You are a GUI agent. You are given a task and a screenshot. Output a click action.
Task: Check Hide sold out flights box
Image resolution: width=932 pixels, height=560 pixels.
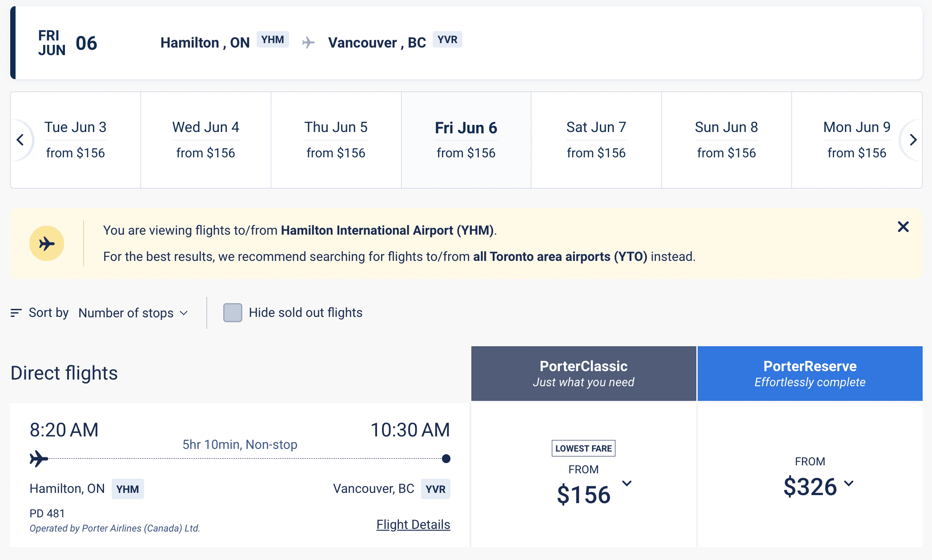(x=233, y=313)
